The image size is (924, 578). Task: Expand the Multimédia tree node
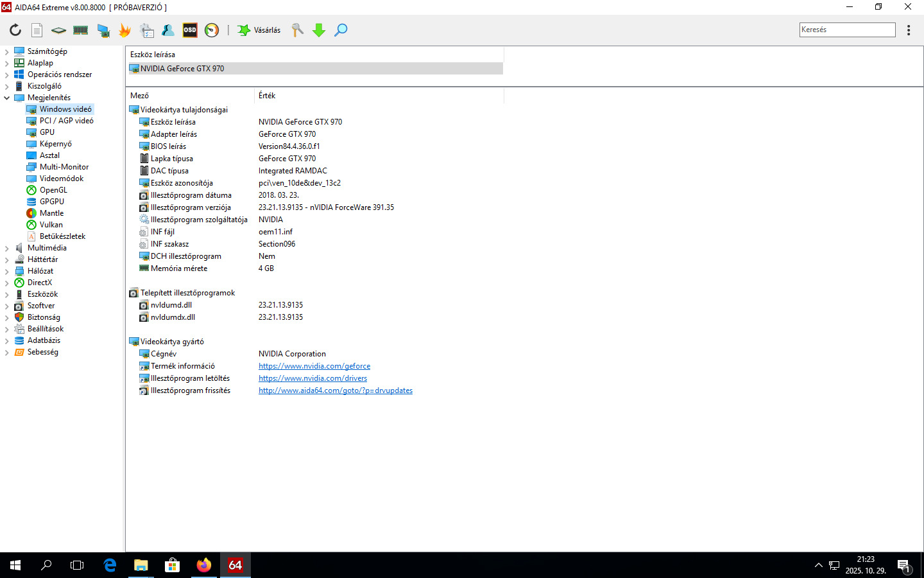(x=7, y=248)
